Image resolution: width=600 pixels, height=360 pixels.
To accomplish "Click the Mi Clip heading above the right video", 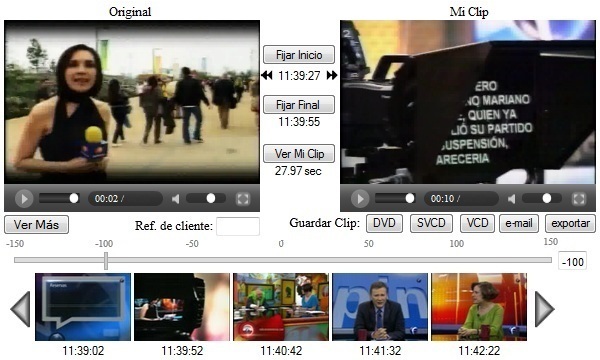I will click(x=469, y=11).
